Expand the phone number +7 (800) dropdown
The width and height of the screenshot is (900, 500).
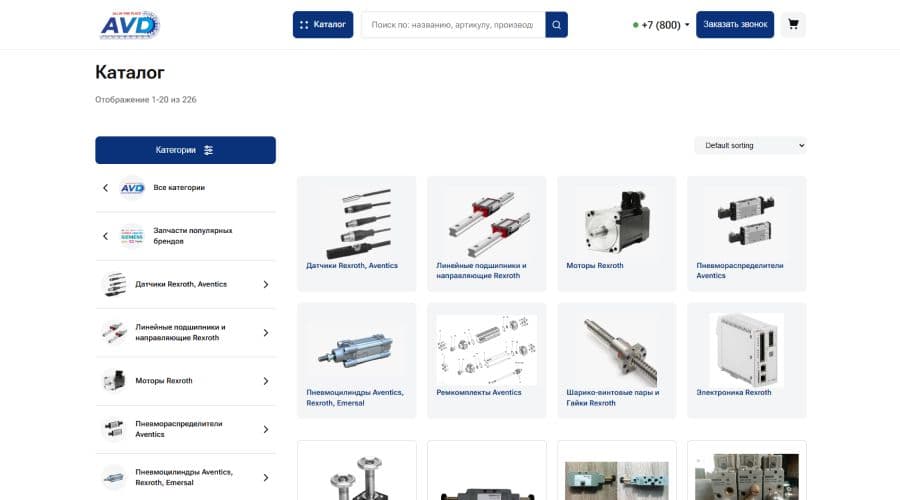[x=662, y=25]
